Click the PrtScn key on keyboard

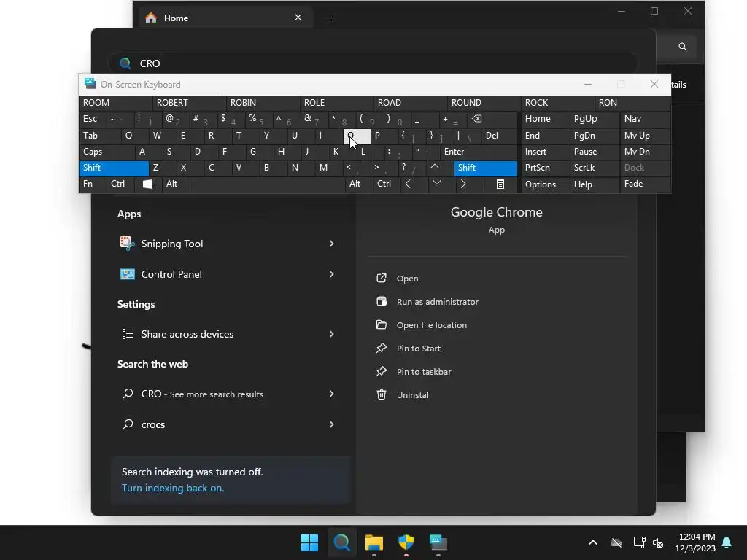(x=545, y=168)
